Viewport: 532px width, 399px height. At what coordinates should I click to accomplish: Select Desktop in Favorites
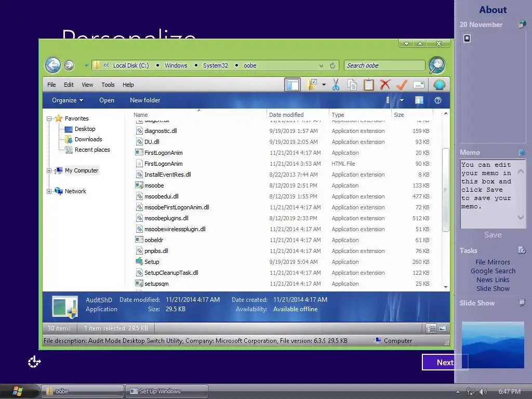tap(85, 129)
